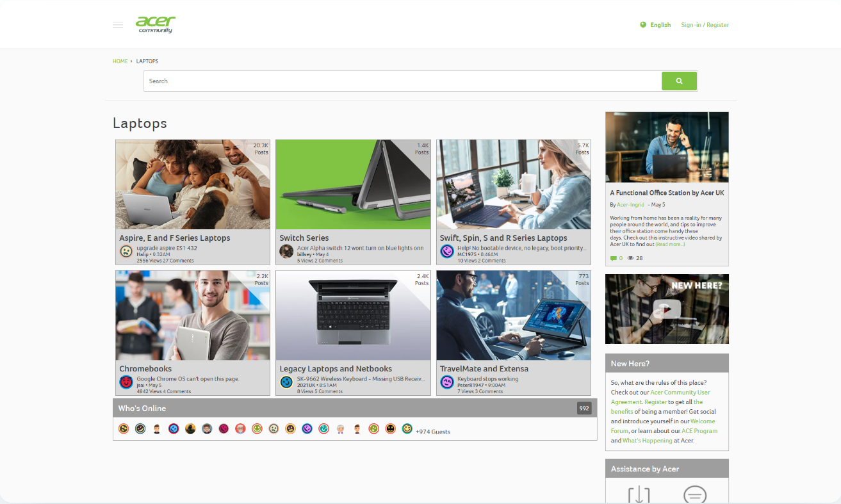Click the green search magnifier button

(679, 81)
